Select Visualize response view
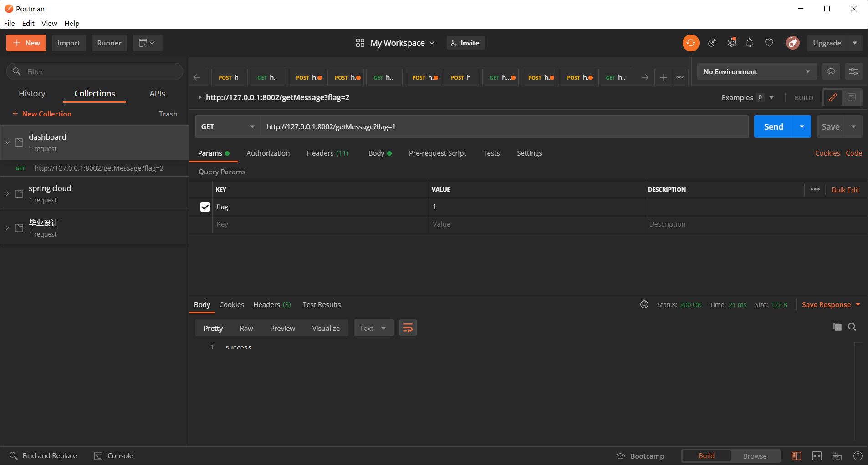868x465 pixels. 326,328
